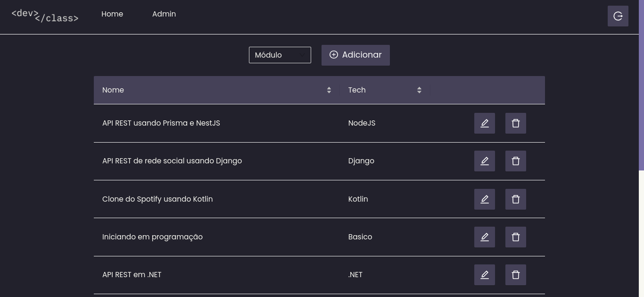Delete the Iniciando em programação entry

516,237
